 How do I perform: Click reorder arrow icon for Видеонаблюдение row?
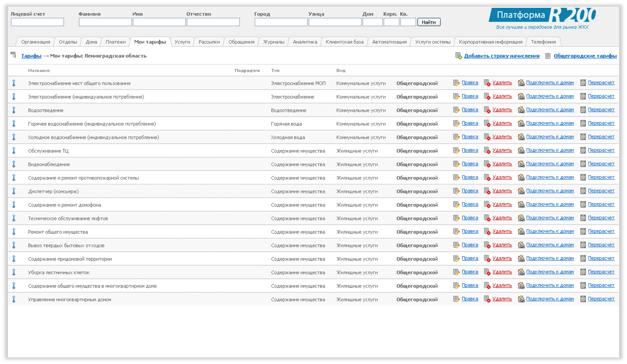14,164
